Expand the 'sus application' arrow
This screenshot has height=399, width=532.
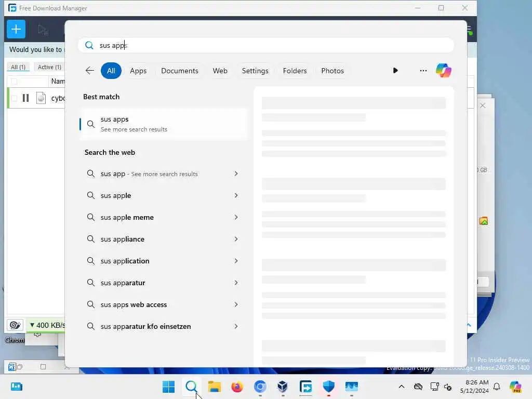coord(236,261)
